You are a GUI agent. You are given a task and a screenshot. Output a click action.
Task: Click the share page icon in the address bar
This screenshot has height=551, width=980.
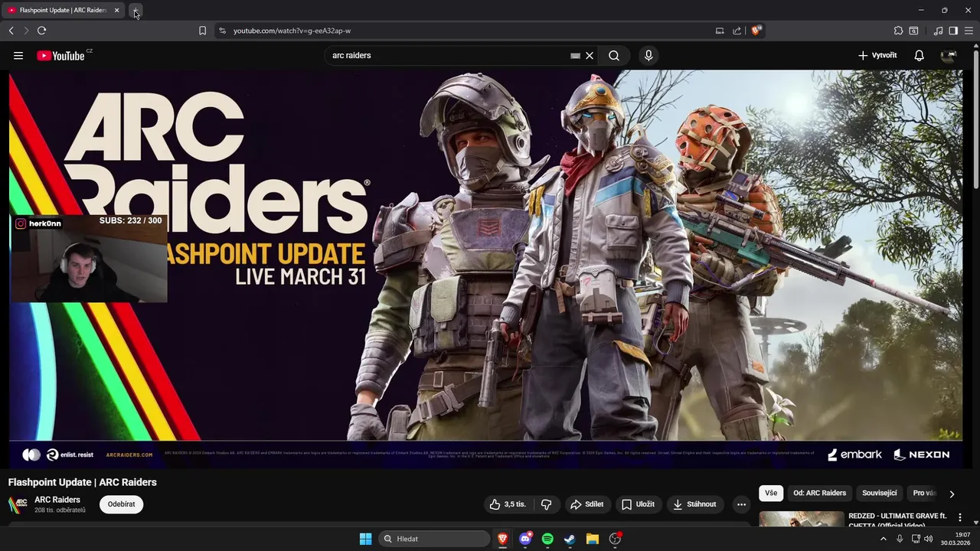pyautogui.click(x=737, y=31)
